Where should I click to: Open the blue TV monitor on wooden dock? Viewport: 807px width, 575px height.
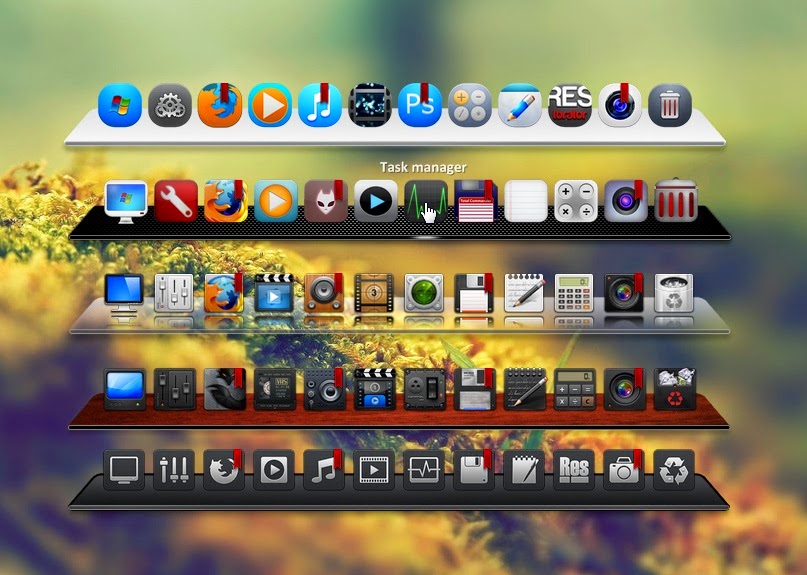click(x=125, y=389)
